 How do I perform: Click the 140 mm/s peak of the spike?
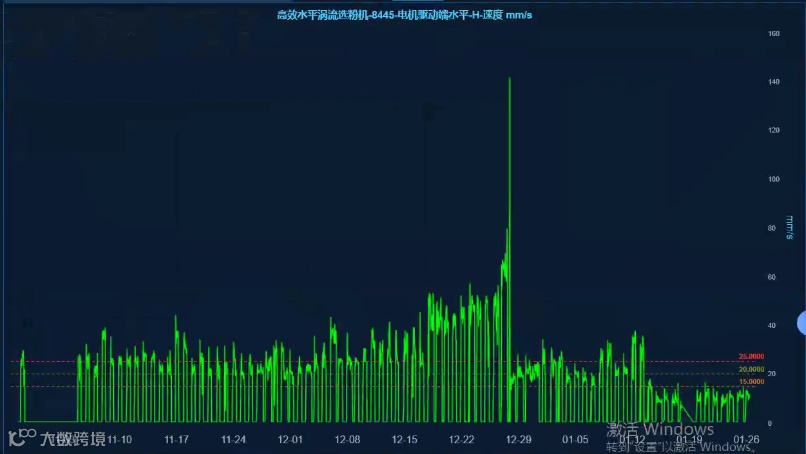point(509,79)
